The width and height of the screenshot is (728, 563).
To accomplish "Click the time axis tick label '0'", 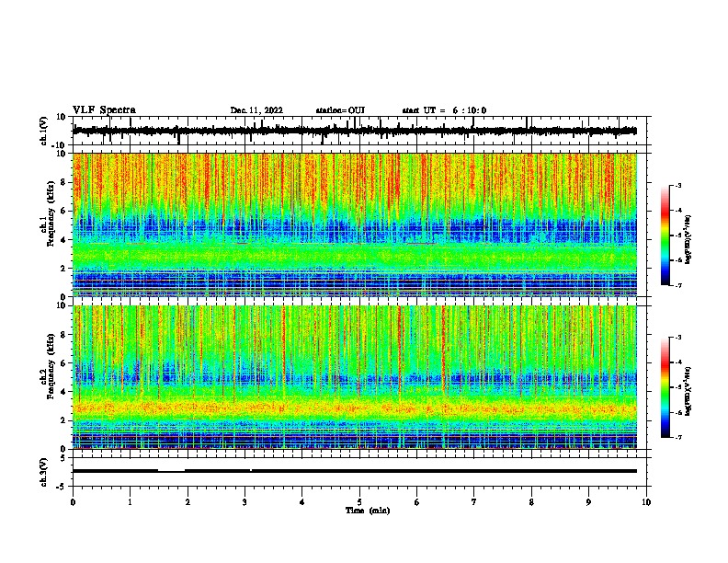I will (x=73, y=502).
